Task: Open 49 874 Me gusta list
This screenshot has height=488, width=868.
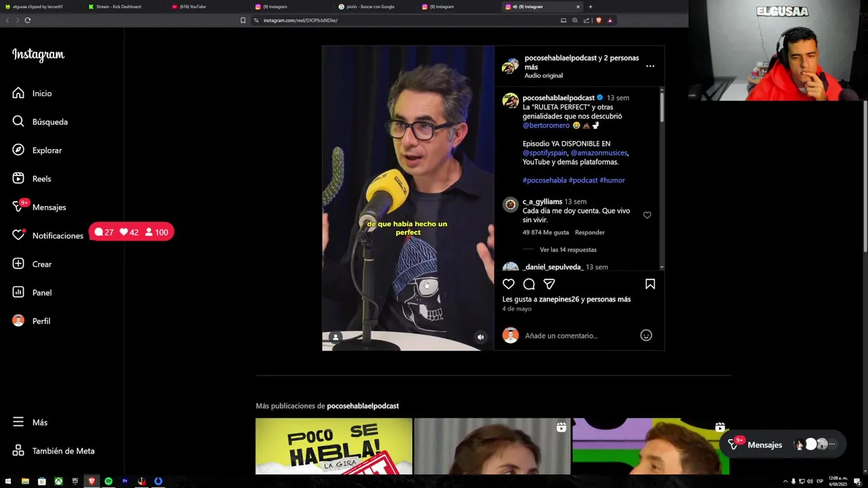Action: click(546, 232)
